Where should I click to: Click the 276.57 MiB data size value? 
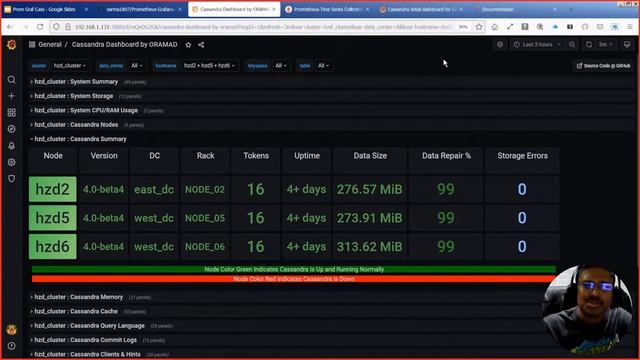point(370,189)
